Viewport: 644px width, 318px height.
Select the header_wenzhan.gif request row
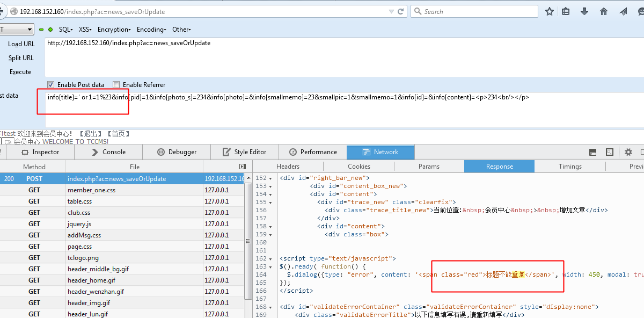click(x=122, y=291)
